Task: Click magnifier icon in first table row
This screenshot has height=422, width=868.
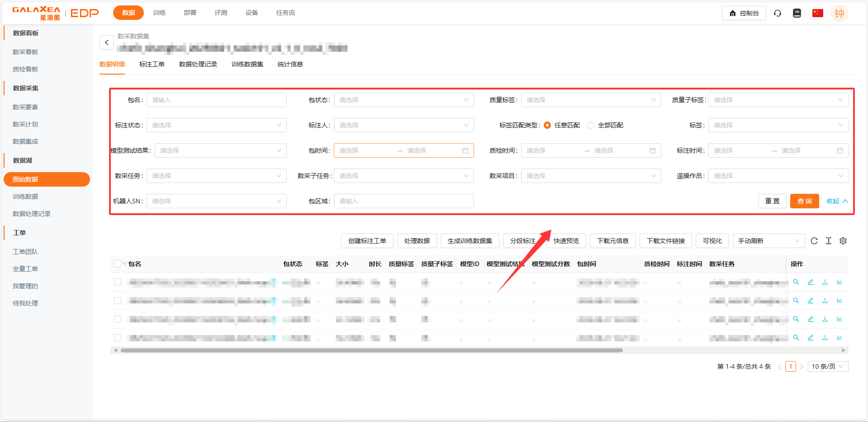Action: [x=796, y=282]
